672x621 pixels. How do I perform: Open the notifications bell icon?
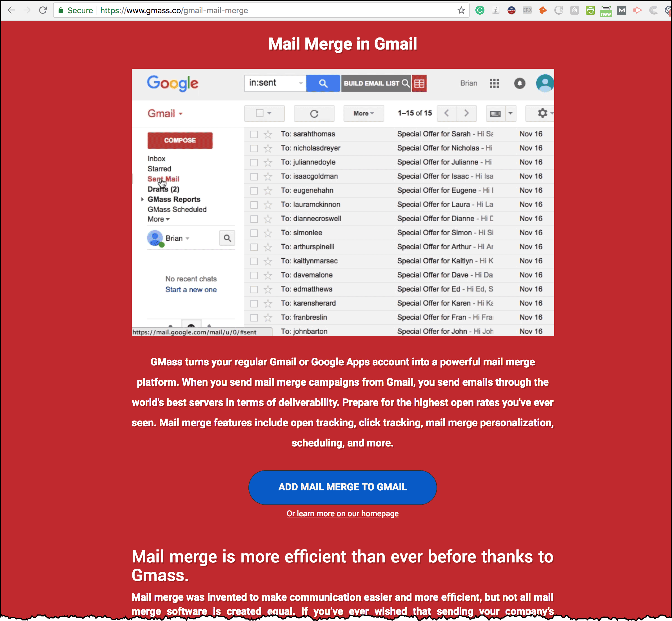click(519, 83)
